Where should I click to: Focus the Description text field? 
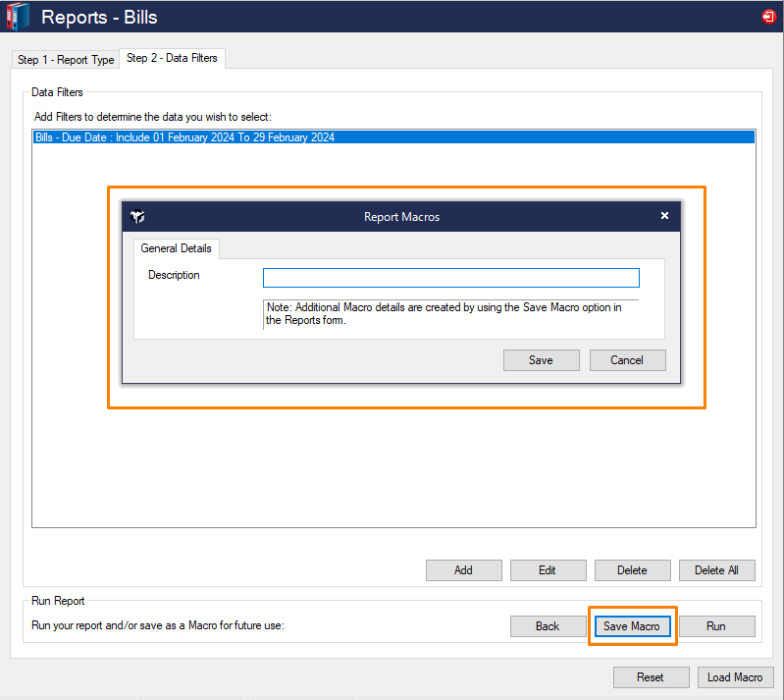tap(450, 278)
